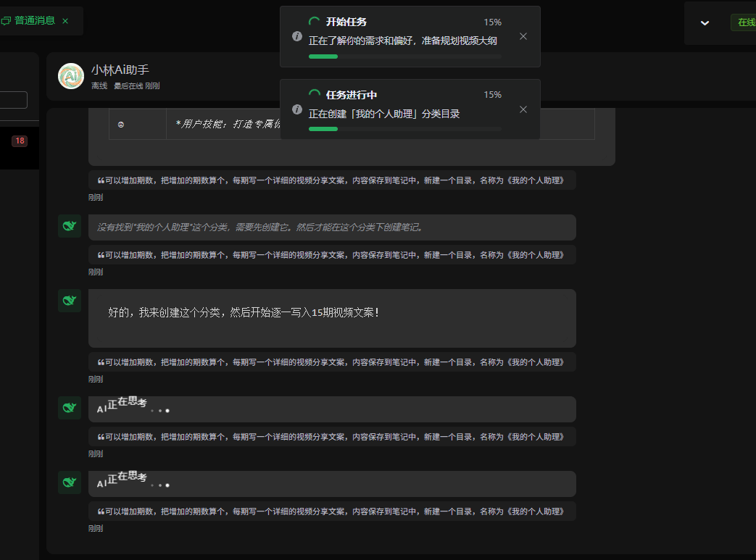Click the 15% value in 开始任务 notification
Image resolution: width=756 pixels, height=560 pixels.
point(492,22)
